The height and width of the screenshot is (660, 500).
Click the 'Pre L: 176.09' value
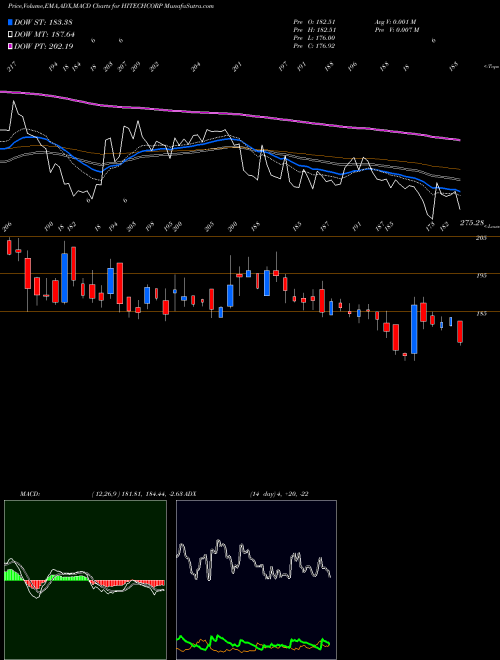coord(314,38)
